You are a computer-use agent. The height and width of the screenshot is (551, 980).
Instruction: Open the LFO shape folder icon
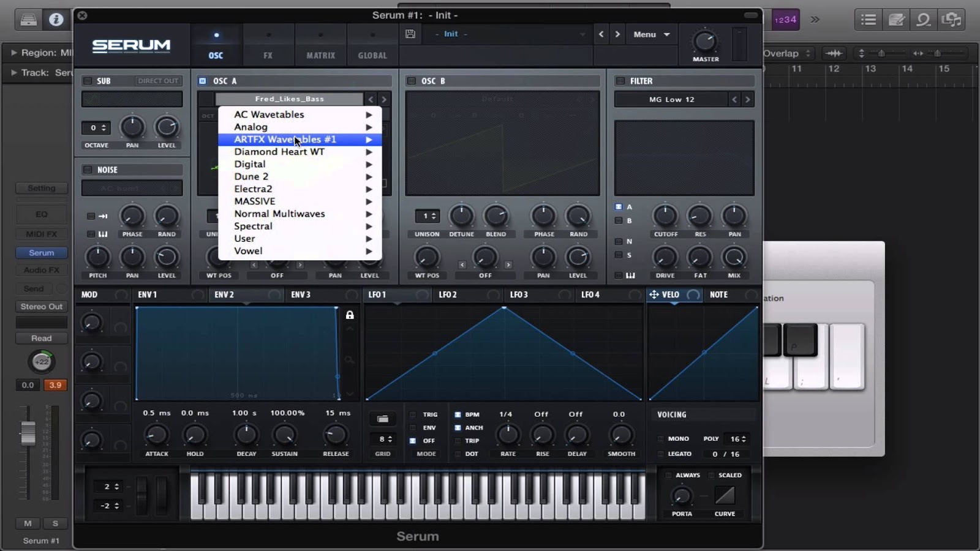383,419
